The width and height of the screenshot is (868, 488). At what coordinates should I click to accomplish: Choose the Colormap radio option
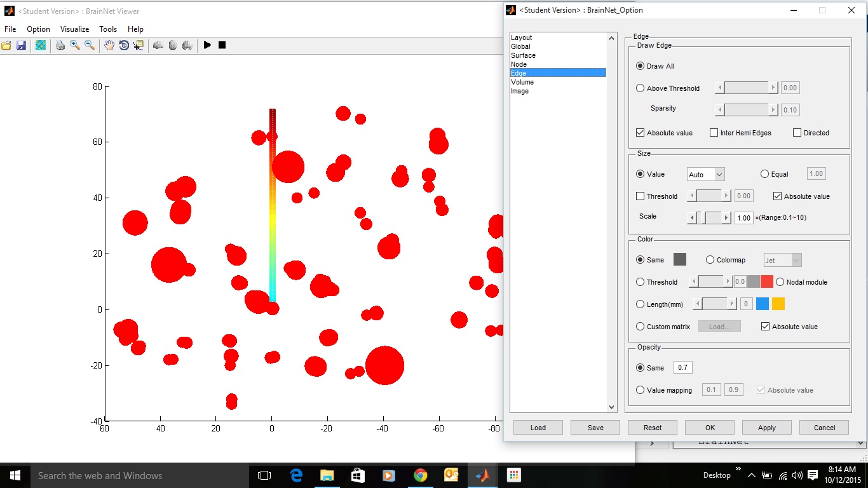point(710,260)
